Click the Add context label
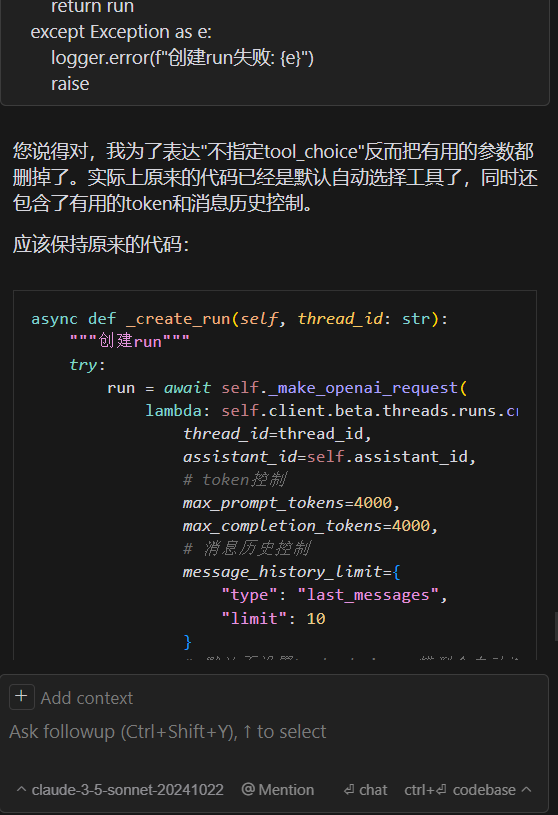 [87, 698]
